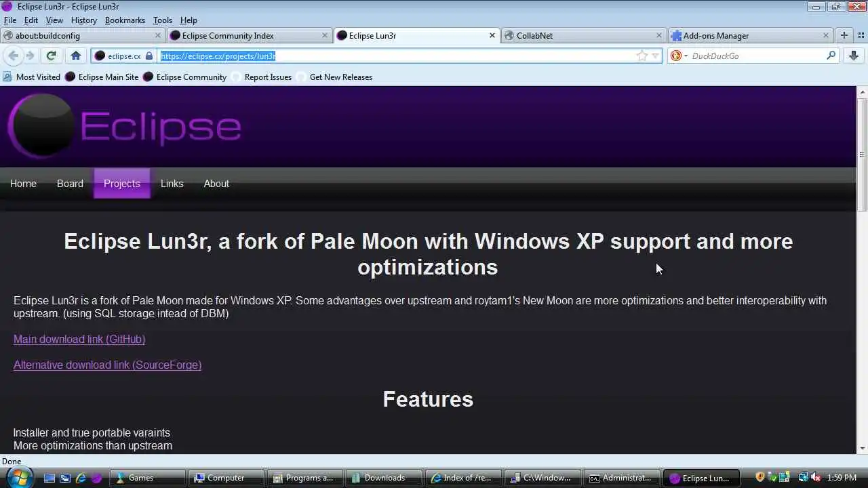Switch to the CollabNet tab

pos(584,35)
